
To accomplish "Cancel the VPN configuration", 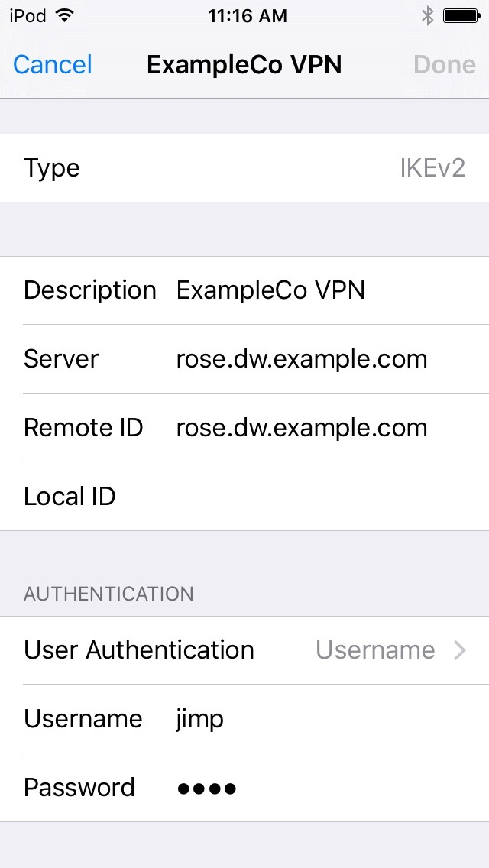I will [53, 65].
